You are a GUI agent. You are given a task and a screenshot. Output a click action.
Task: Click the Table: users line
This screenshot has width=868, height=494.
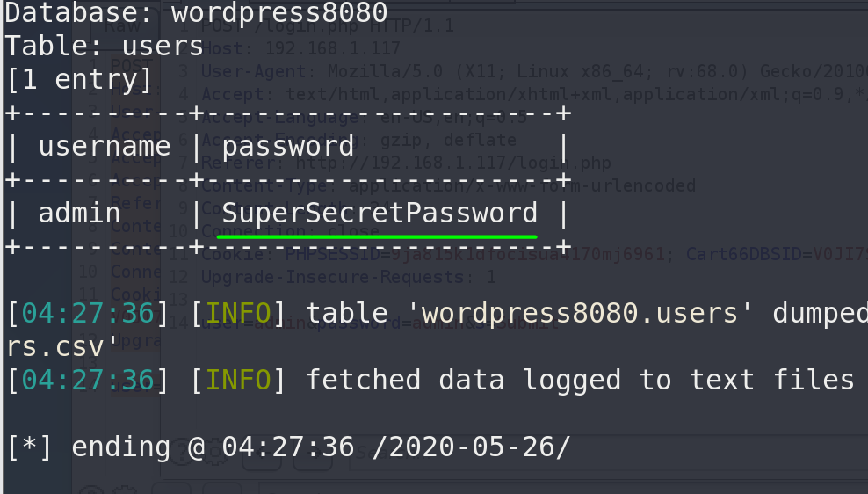[x=104, y=47]
